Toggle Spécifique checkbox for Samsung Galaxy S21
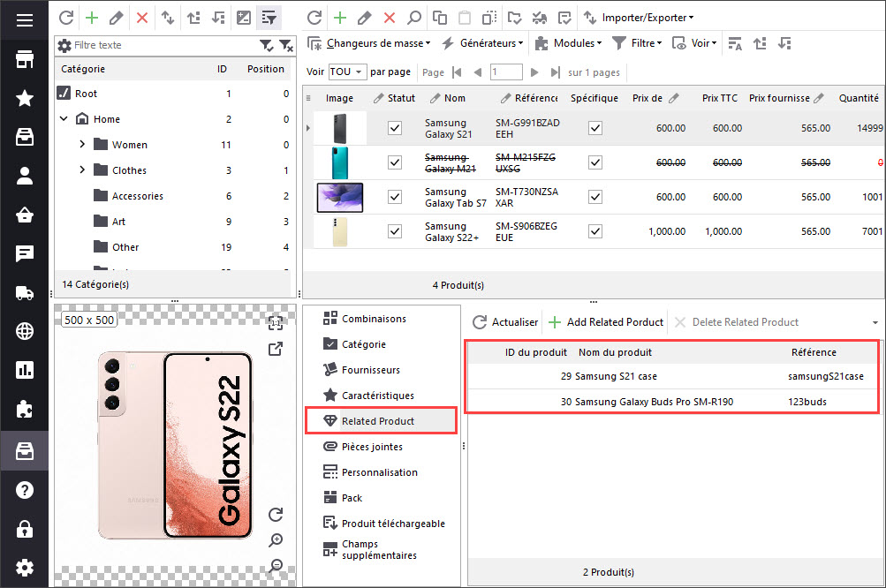The image size is (886, 588). coord(595,128)
